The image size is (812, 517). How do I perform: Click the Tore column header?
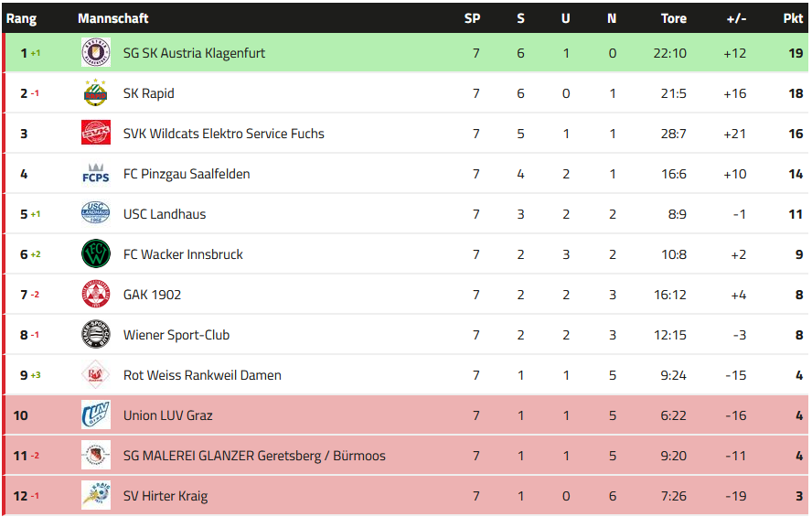(674, 18)
